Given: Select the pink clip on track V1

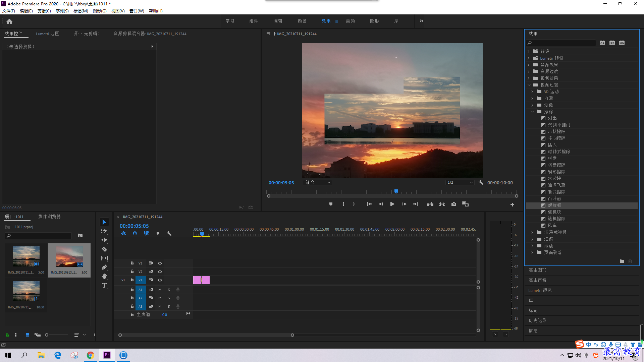Looking at the screenshot, I should [201, 280].
